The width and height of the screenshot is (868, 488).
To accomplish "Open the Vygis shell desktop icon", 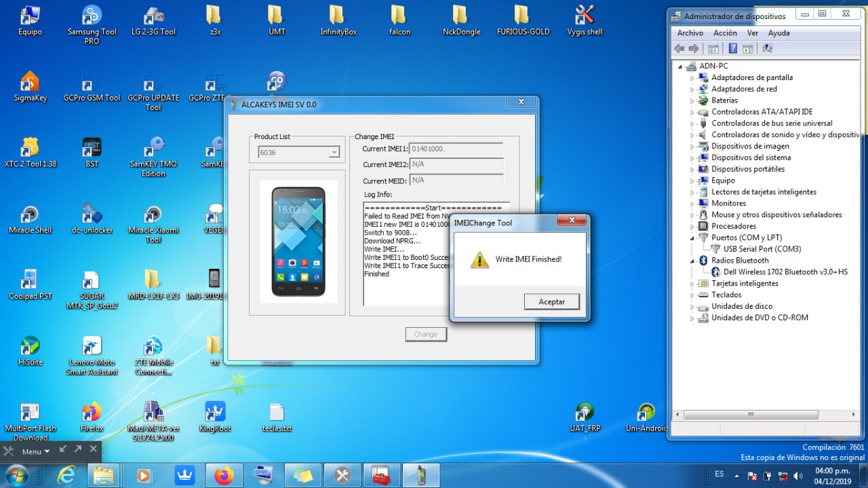I will (x=585, y=20).
